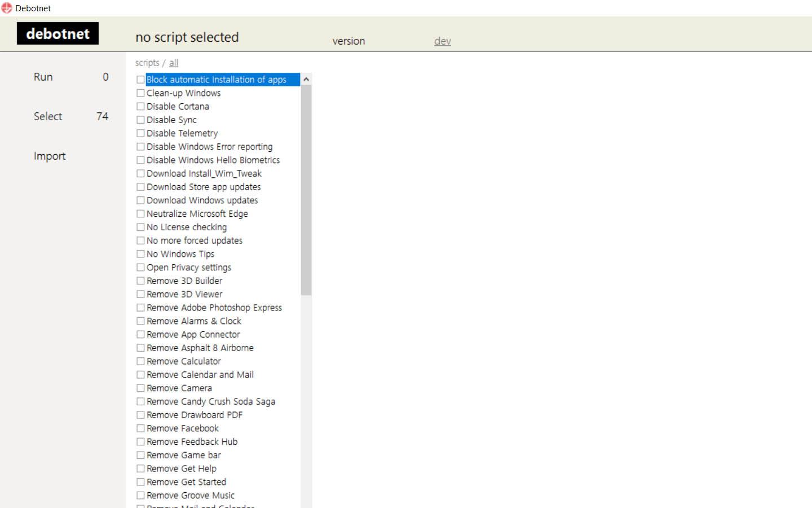Click the debotnet logo badge
This screenshot has width=812, height=508.
[58, 33]
